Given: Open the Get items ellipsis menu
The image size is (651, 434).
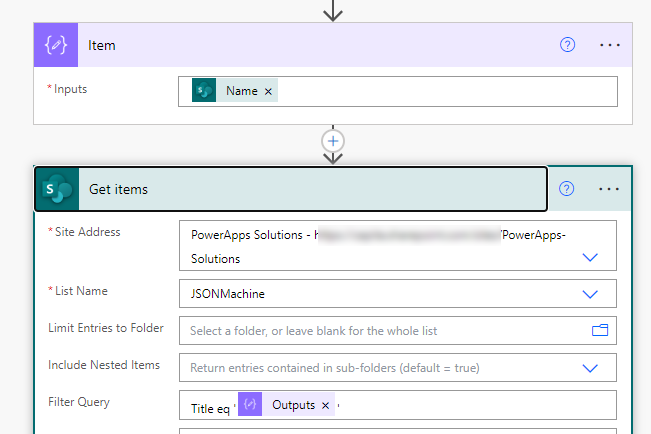Looking at the screenshot, I should (609, 189).
